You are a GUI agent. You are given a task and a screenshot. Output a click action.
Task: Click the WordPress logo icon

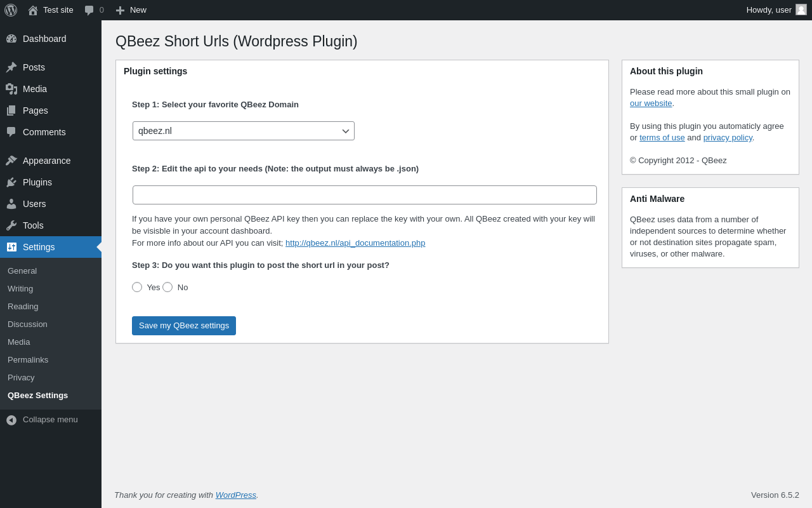click(11, 10)
